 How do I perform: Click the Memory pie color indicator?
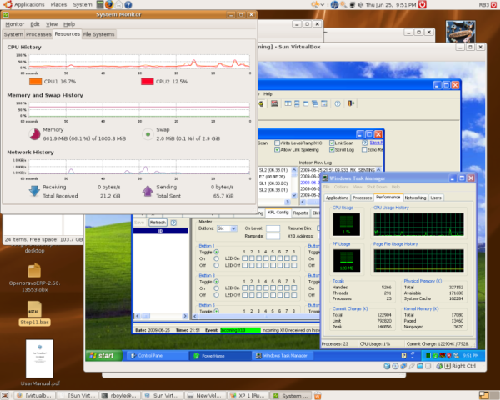click(35, 134)
